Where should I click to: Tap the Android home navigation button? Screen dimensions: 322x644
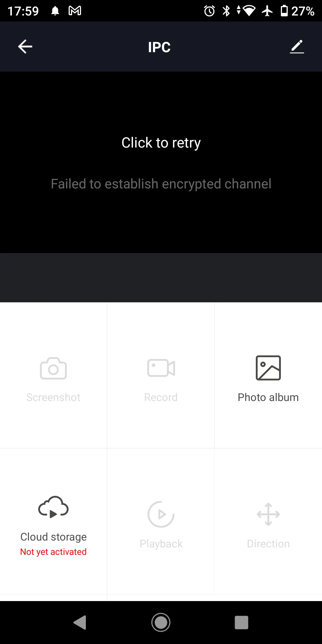tap(161, 623)
